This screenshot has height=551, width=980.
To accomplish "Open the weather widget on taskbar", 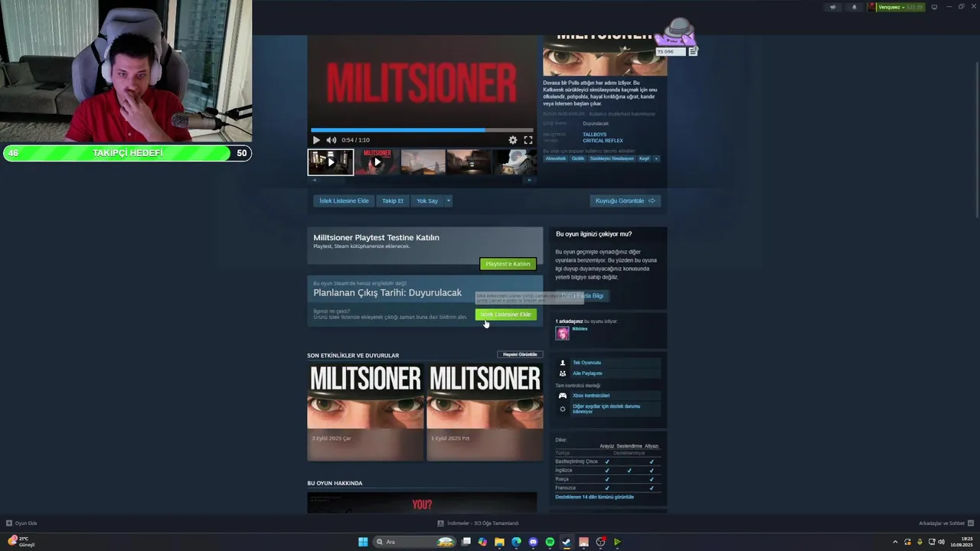I will (21, 542).
